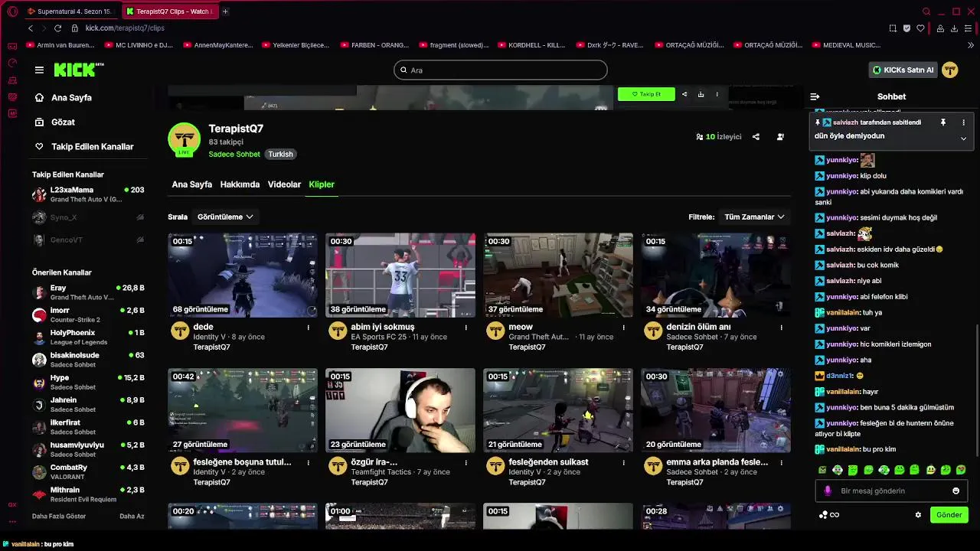Click the chat identity microphone icon
The height and width of the screenshot is (551, 980).
tap(828, 491)
